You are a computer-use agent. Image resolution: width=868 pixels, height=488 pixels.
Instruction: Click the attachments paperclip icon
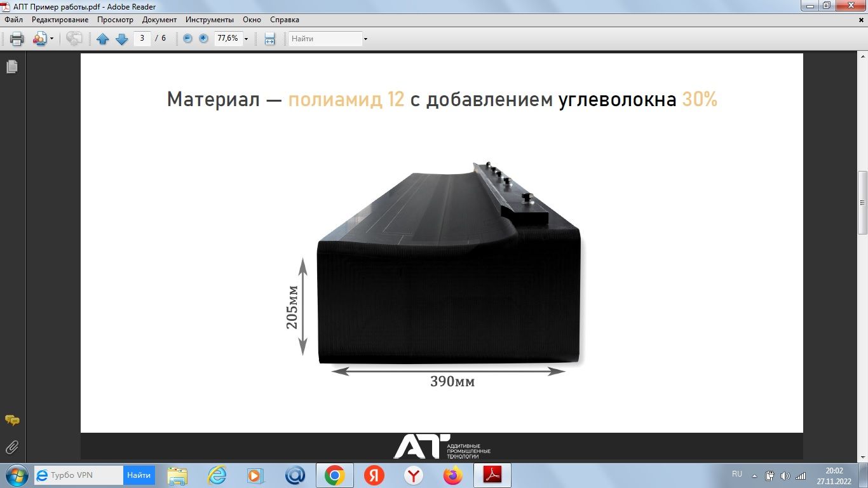[x=11, y=447]
